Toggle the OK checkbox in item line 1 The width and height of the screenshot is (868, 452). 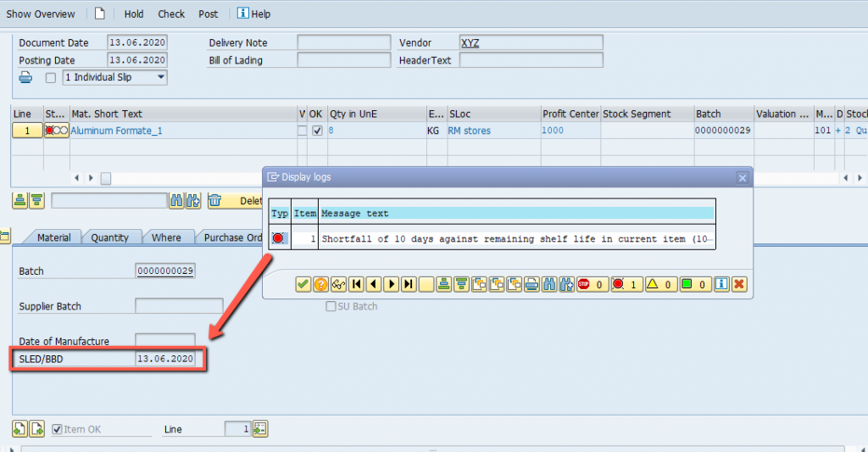tap(317, 131)
